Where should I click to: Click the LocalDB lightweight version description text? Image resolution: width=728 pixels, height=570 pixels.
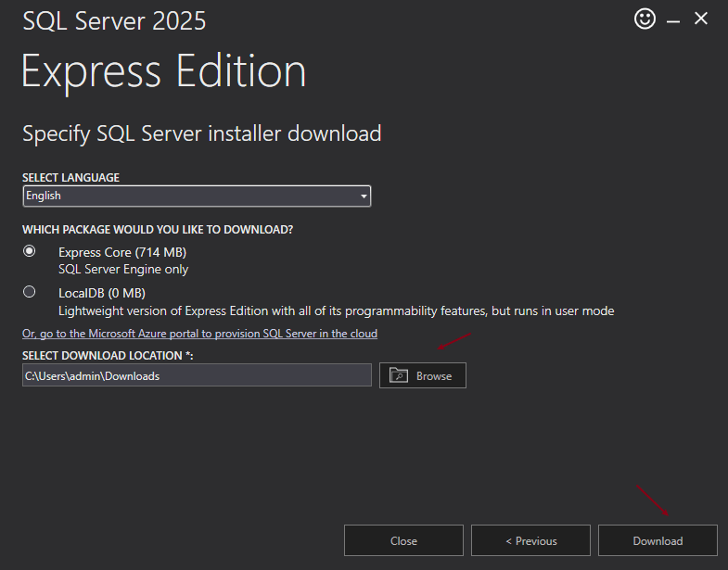point(336,310)
